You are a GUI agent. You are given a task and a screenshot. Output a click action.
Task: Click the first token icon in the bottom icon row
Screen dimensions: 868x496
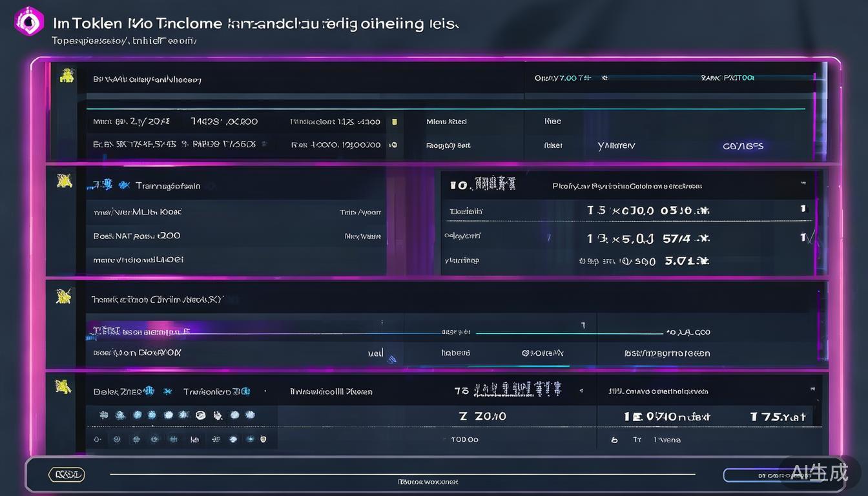[x=103, y=415]
